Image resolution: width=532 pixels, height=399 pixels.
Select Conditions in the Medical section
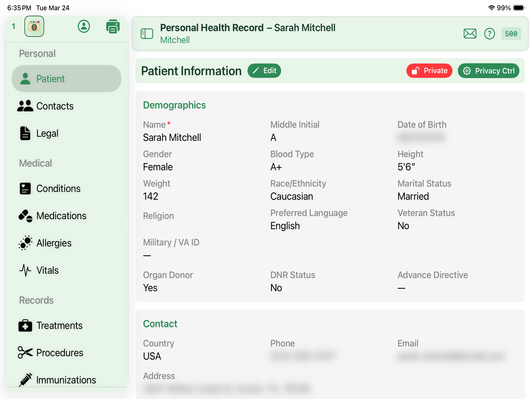pos(58,188)
